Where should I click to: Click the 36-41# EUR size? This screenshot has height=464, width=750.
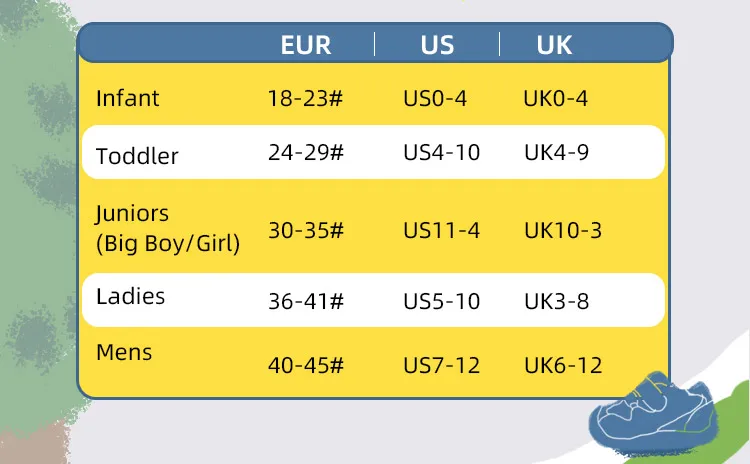tap(305, 300)
